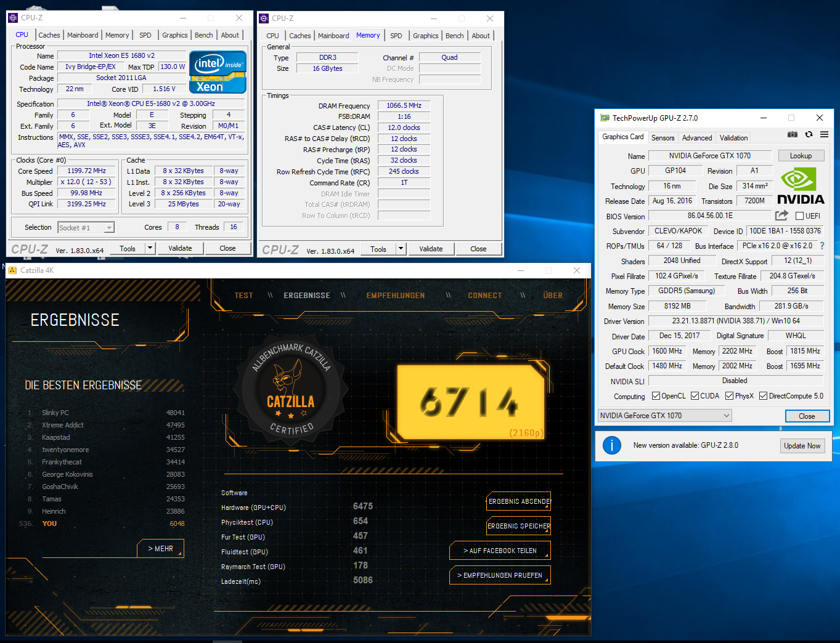The image size is (840, 643).
Task: Click the Catzilla 4K title bar icon
Action: pos(12,270)
